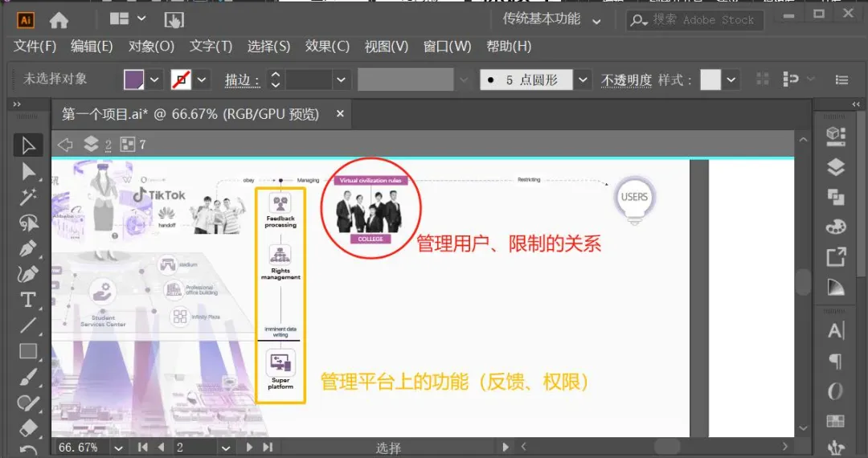Activate the Type tool
This screenshot has width=868, height=458.
(28, 300)
